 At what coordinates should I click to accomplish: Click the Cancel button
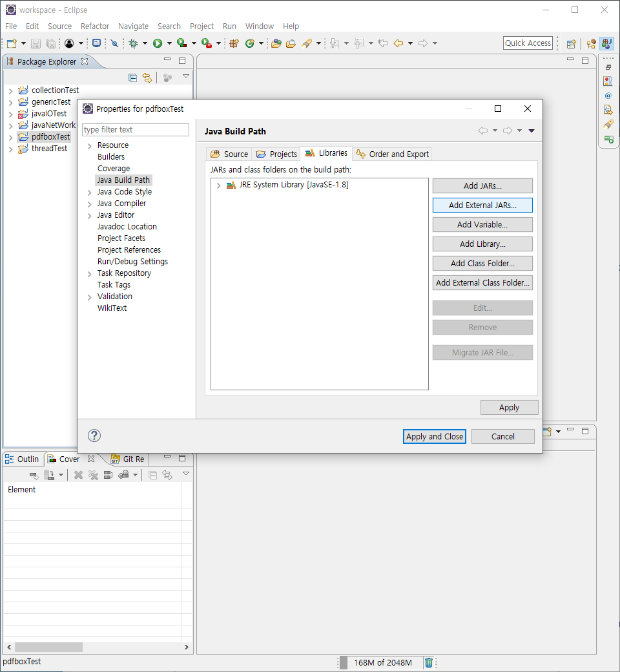coord(503,436)
